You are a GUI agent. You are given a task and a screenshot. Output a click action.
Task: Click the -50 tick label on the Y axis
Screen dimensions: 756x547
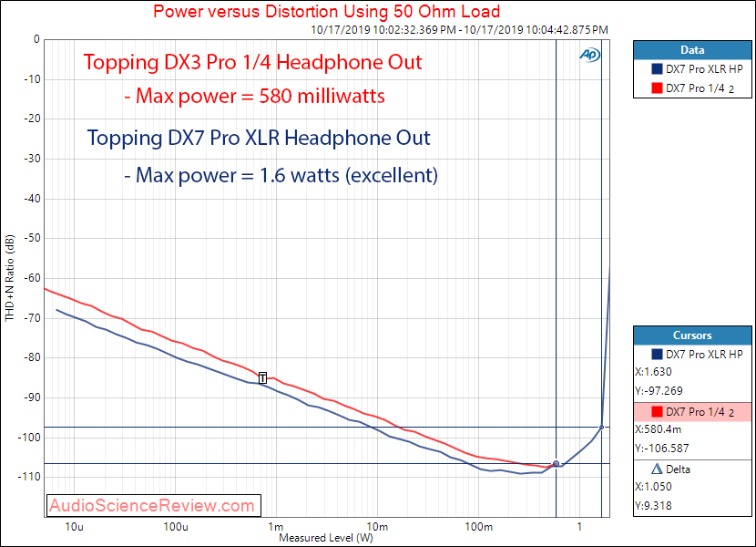pos(32,238)
